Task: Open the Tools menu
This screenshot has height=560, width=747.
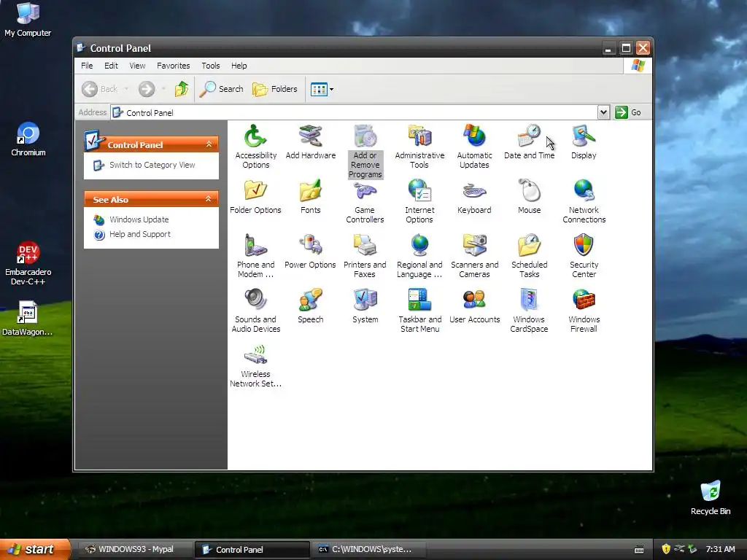Action: [x=211, y=66]
